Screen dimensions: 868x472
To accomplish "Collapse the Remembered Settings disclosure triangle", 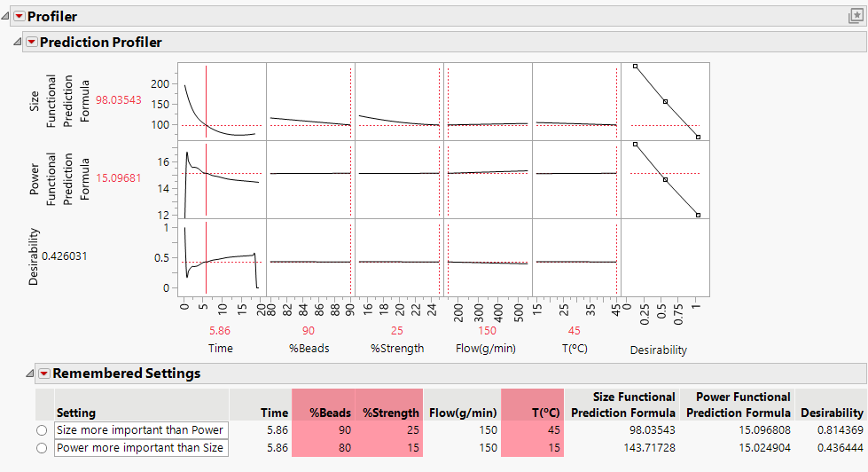I will pyautogui.click(x=30, y=374).
